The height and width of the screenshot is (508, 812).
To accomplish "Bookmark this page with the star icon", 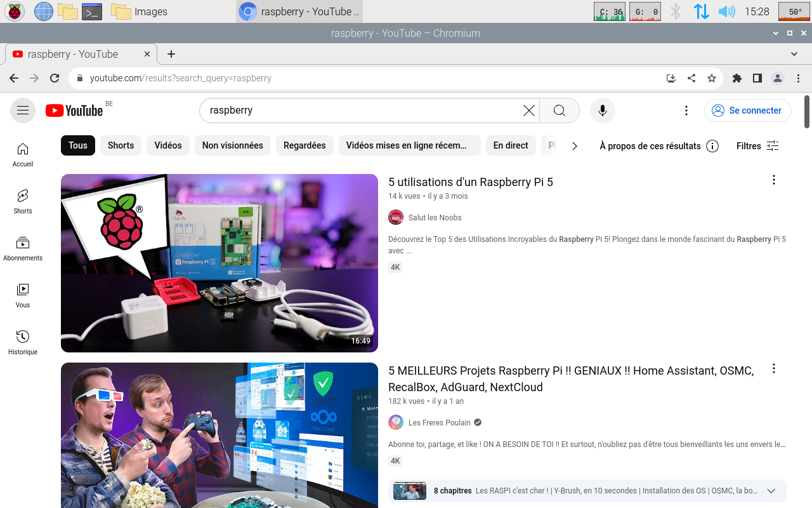I will [x=712, y=78].
